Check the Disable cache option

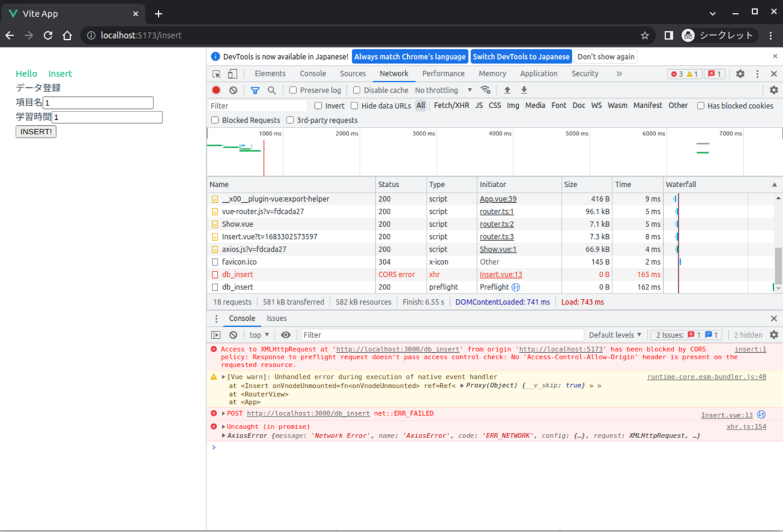coord(357,90)
